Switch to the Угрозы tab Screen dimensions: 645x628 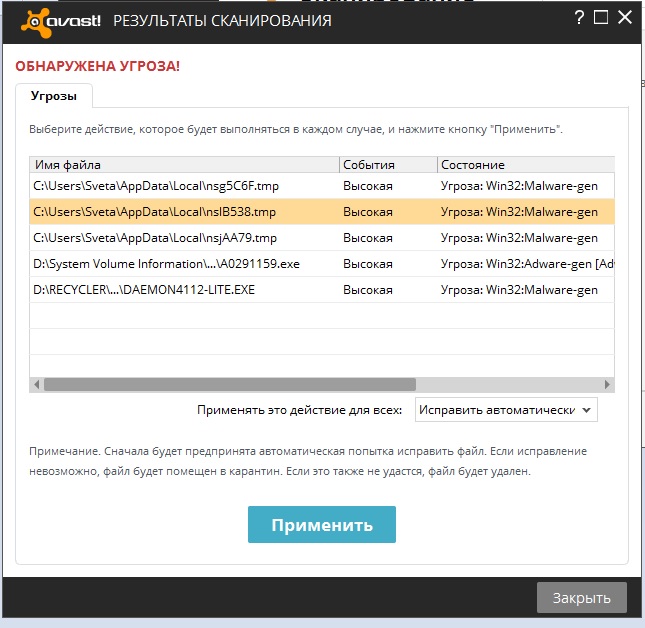tap(54, 96)
